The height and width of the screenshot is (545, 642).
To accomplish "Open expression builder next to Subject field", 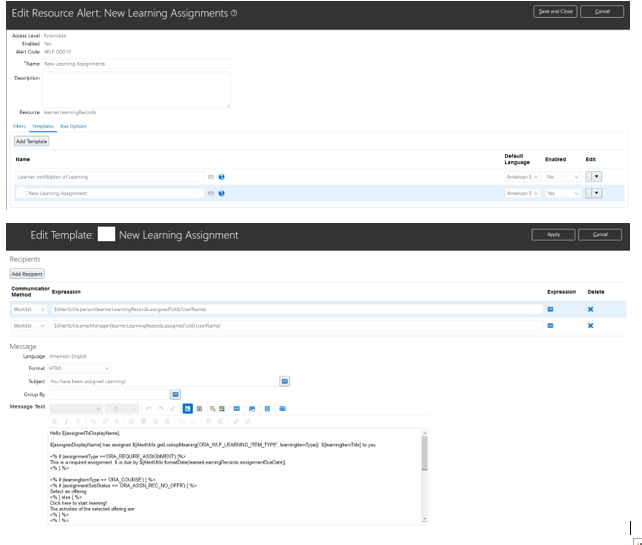I will coord(285,381).
